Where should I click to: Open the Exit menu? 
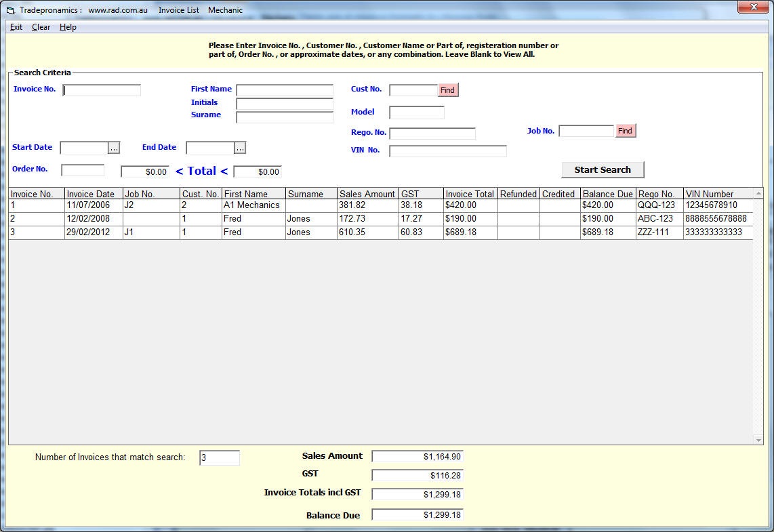point(16,27)
